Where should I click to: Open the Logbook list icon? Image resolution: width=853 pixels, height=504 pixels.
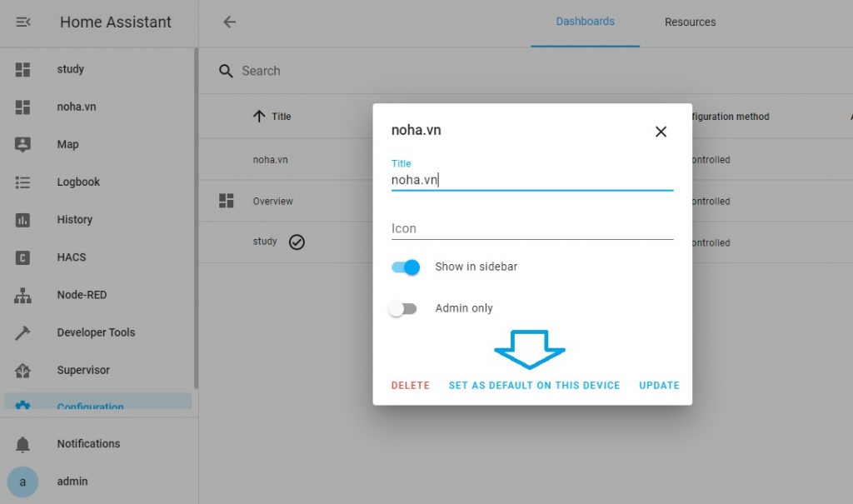[x=22, y=182]
